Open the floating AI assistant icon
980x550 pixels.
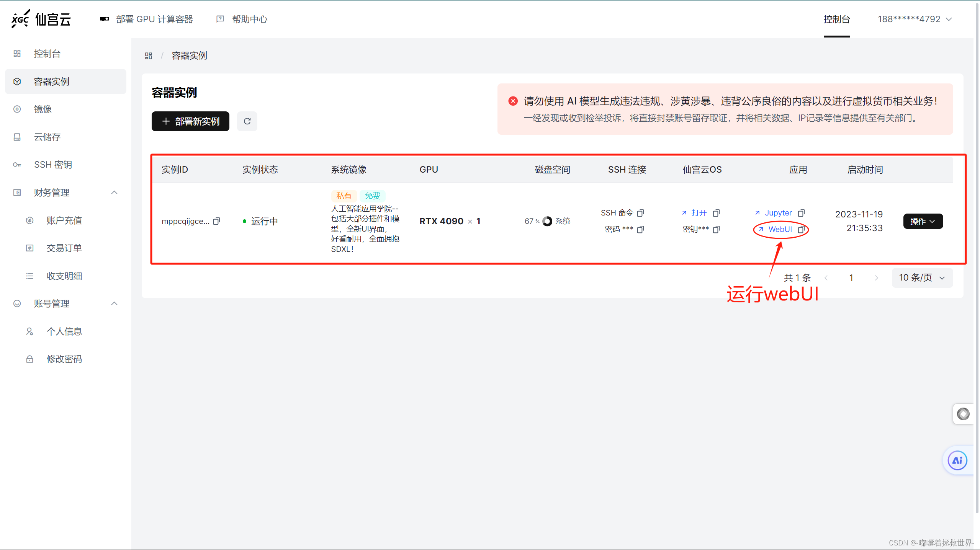coord(957,460)
